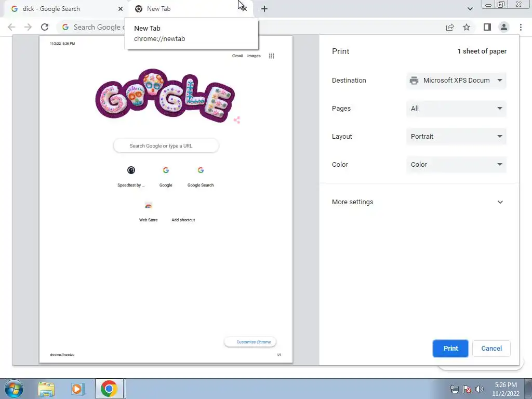Click the Action Center flag icon
532x399 pixels.
tap(467, 389)
